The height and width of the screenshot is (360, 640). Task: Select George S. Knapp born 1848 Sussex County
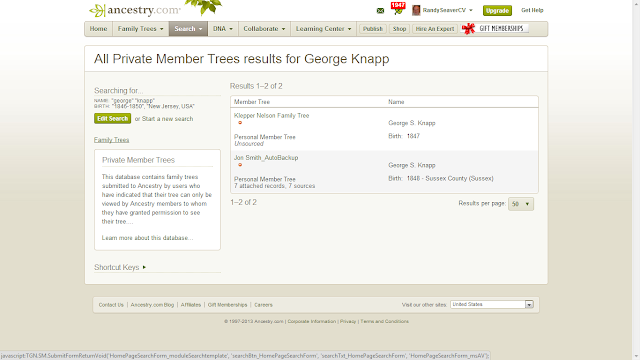click(411, 165)
